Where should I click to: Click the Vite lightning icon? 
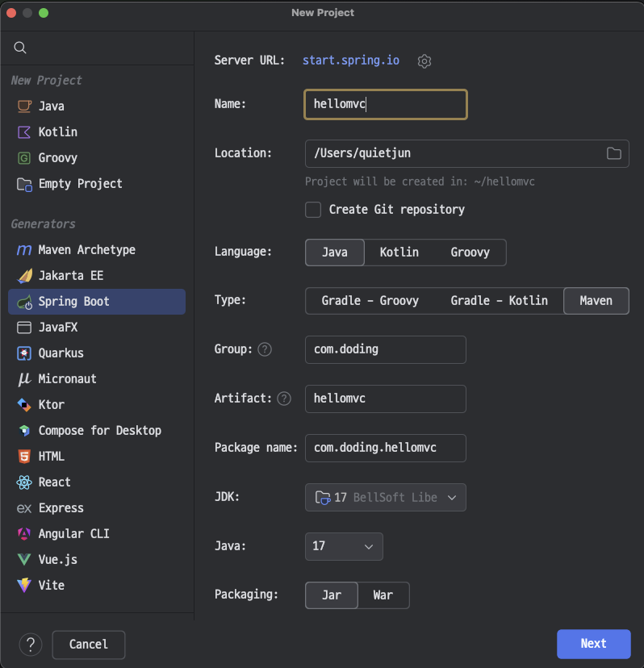24,586
